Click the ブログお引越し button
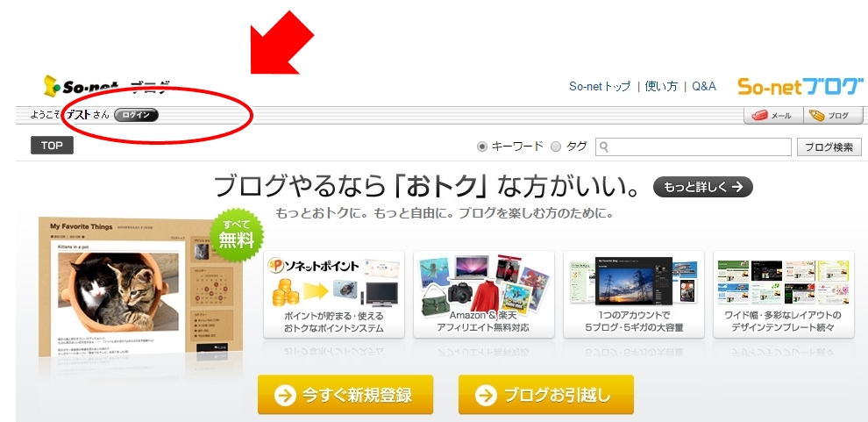 546,395
